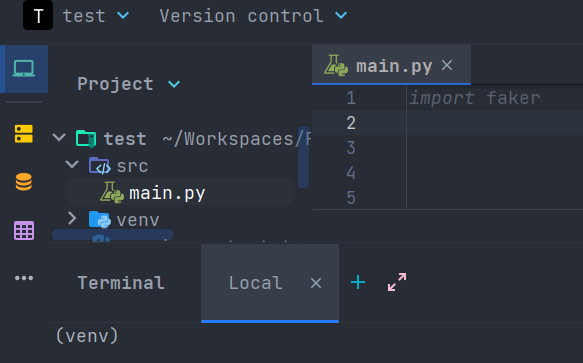Click the venv Python folder icon
This screenshot has height=363, width=583.
pos(100,219)
